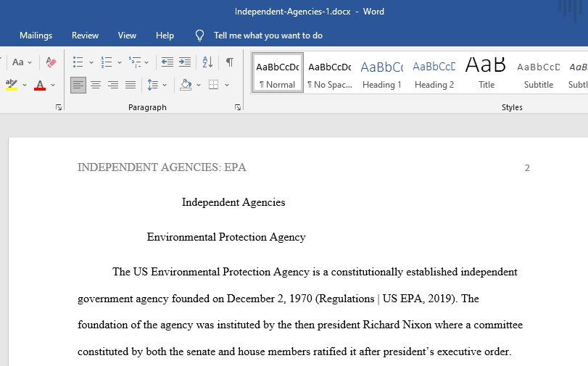Apply the No Spacing style
The width and height of the screenshot is (588, 366).
point(330,72)
